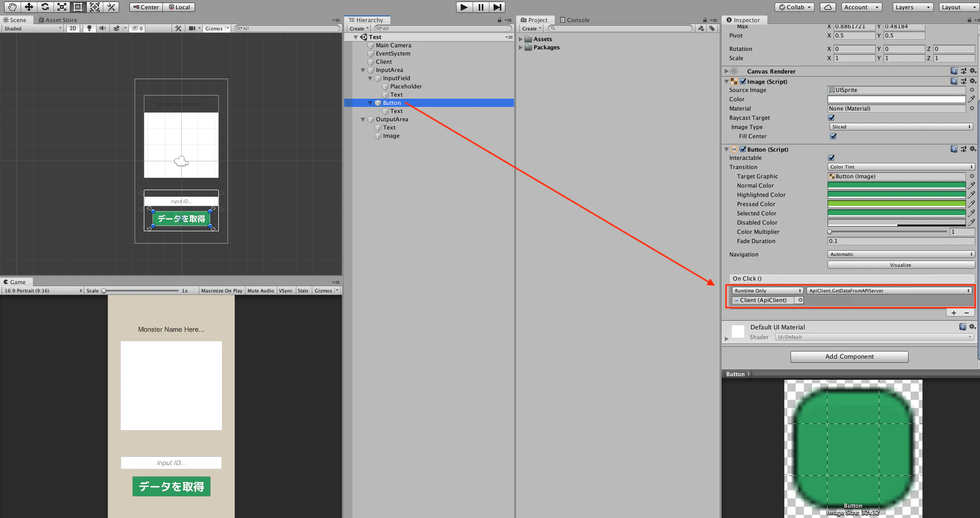Expand Canvas Renderer component
980x518 pixels.
tap(726, 71)
